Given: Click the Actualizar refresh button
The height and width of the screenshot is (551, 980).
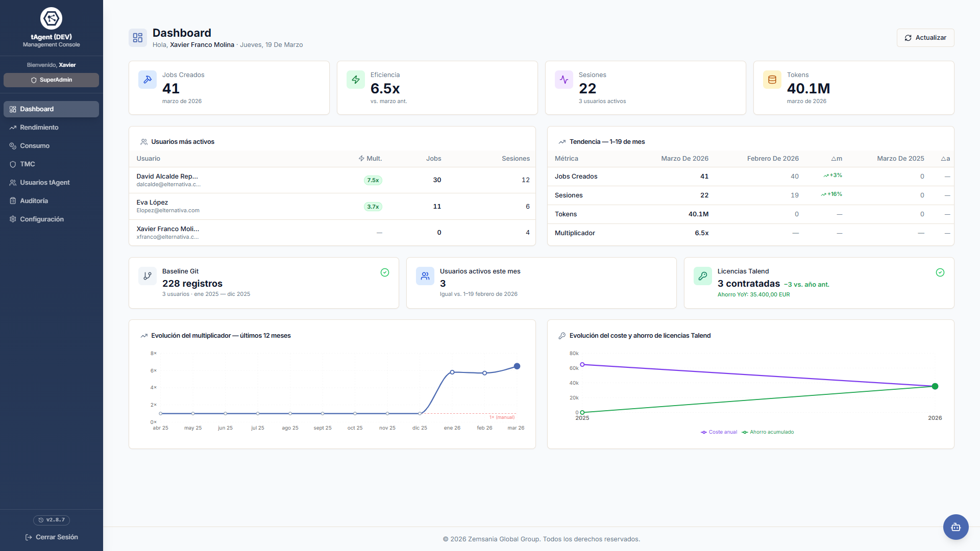Looking at the screenshot, I should (925, 38).
